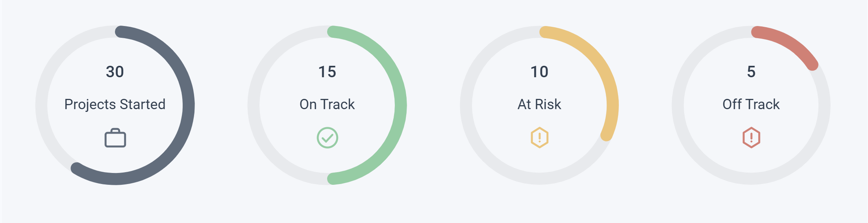
Task: Click the red hexagon alert icon
Action: click(751, 138)
